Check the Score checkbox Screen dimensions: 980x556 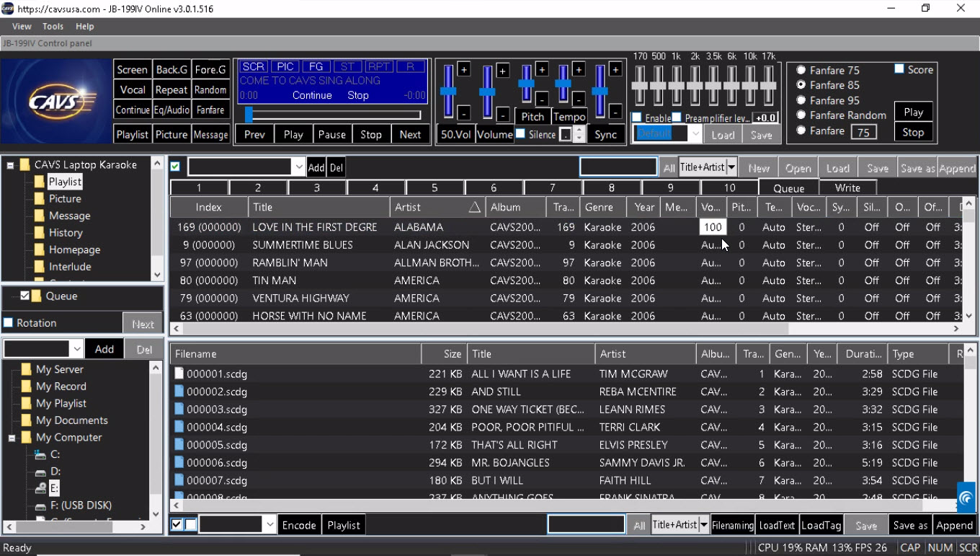point(899,69)
